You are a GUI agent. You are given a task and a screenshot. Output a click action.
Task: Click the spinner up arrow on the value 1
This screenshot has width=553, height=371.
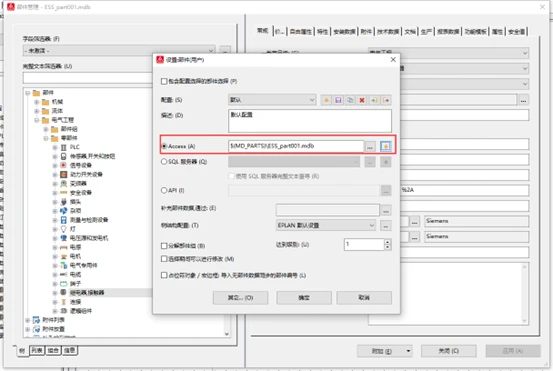click(x=388, y=242)
